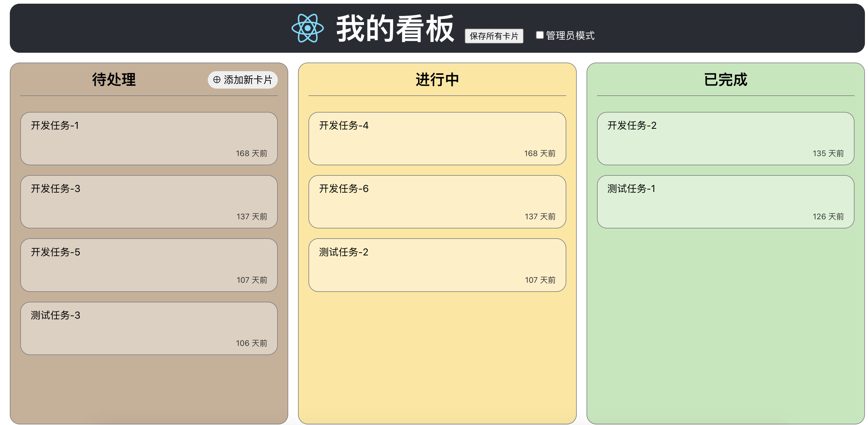The height and width of the screenshot is (425, 868).
Task: Click the 测试任务-2 card
Action: (x=437, y=265)
